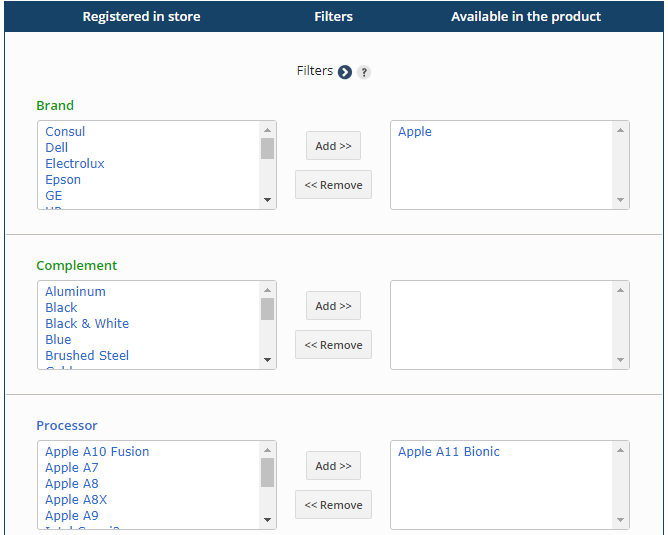Select Brushed Steel complement
The image size is (668, 535).
(x=87, y=356)
